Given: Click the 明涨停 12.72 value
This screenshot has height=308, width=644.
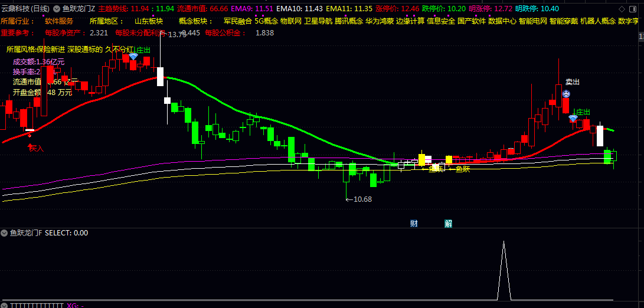Looking at the screenshot, I should 491,9.
